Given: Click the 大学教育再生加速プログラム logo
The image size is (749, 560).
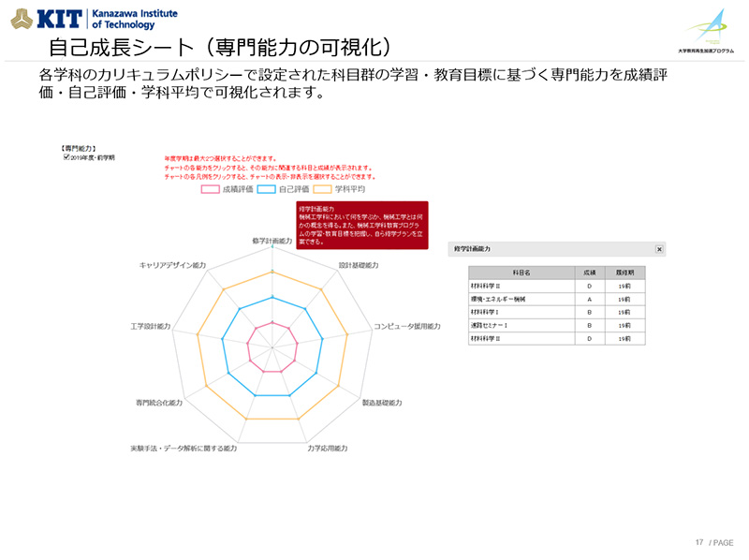Looking at the screenshot, I should (x=706, y=31).
